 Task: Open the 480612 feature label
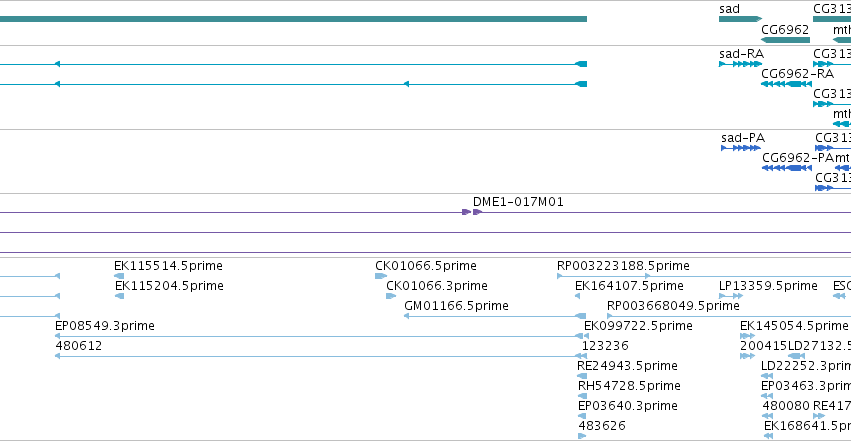pos(79,346)
